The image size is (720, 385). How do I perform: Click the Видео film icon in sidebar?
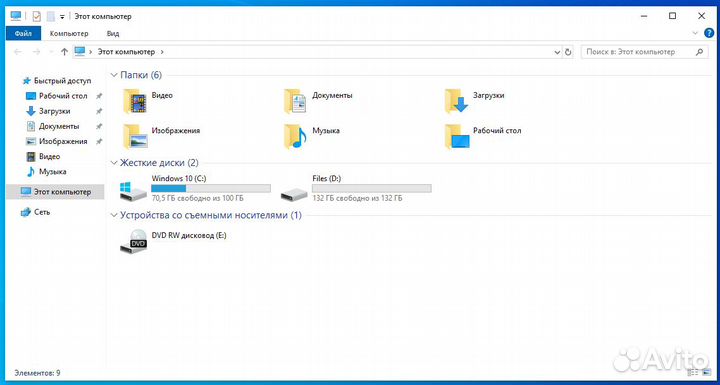31,157
